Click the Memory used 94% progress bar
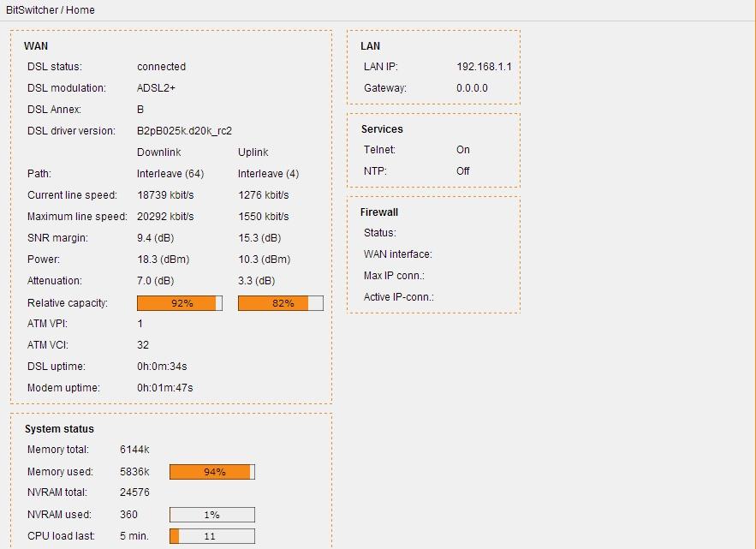 coord(212,472)
